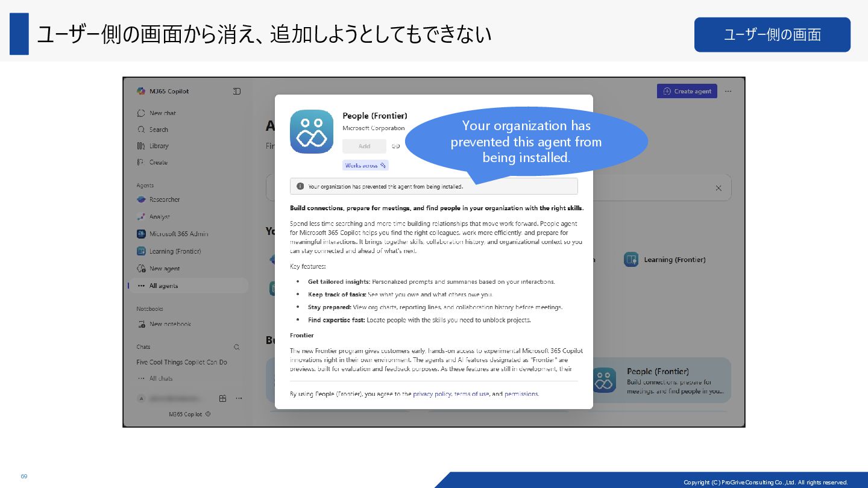Open the Microsoft 365 Admin agent
This screenshot has width=868, height=488.
coord(172,234)
